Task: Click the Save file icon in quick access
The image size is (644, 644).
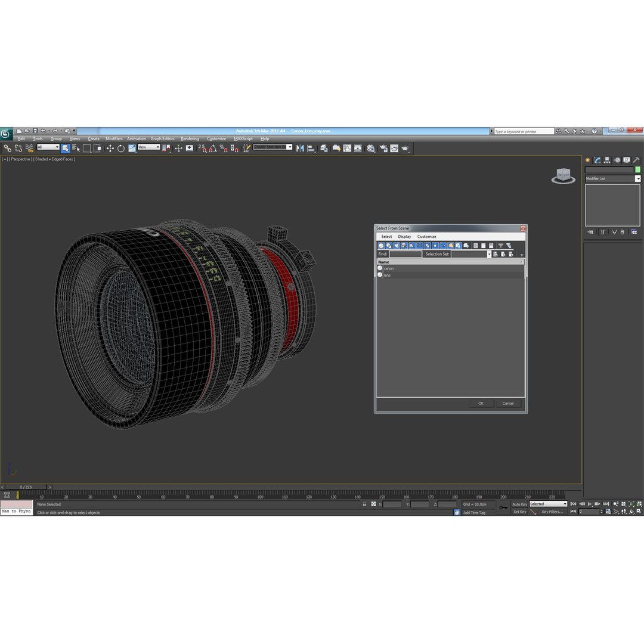Action: [35, 131]
